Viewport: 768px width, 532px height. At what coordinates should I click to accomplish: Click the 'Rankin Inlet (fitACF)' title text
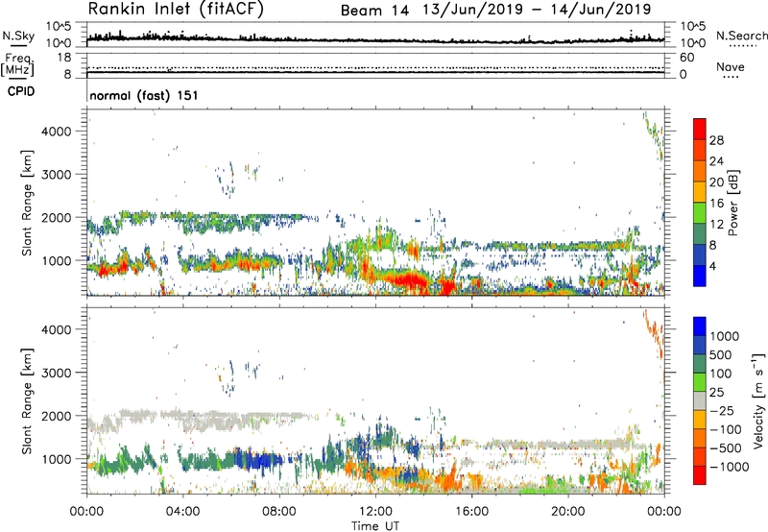click(176, 10)
